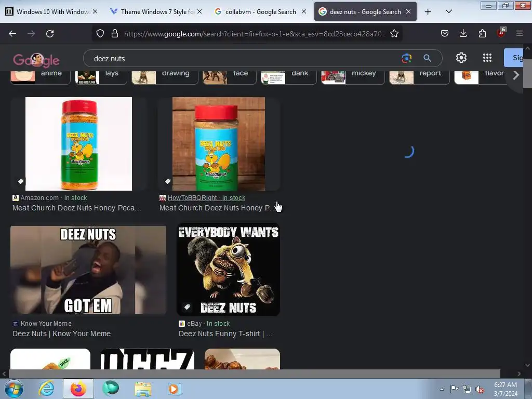This screenshot has height=399, width=532.
Task: Open the tracking protection shield
Action: 100,34
